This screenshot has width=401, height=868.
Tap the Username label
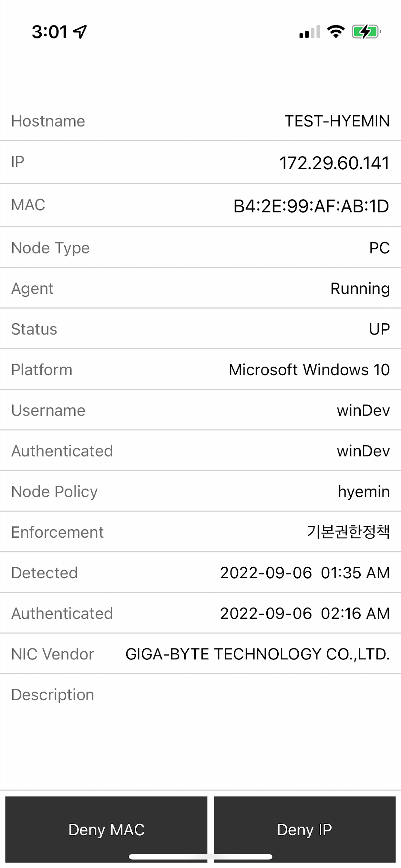[48, 410]
